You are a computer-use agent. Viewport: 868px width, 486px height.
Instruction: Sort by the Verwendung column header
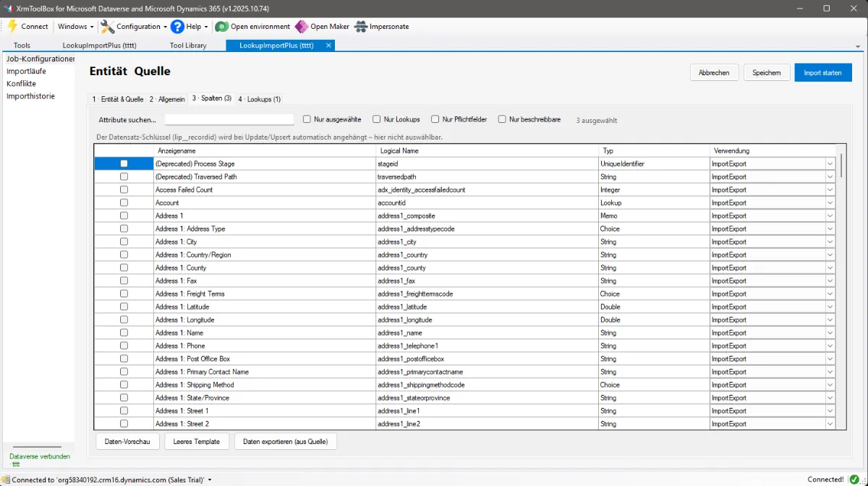(773, 150)
